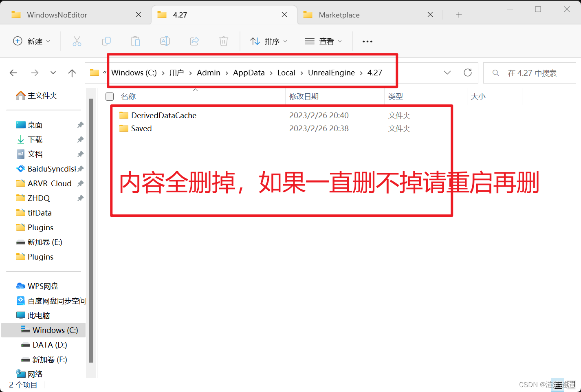Expand the chevron after AppData breadcrumb
The image size is (581, 392).
coord(271,73)
